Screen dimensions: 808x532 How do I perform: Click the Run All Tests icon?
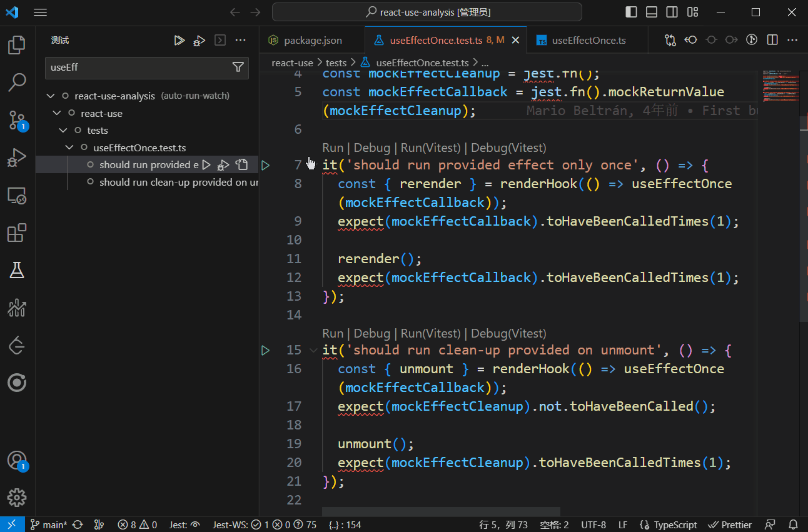(x=179, y=41)
